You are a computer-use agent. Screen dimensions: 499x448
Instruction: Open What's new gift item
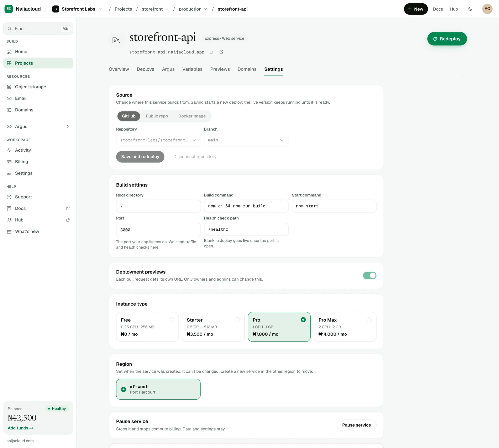coord(38,231)
